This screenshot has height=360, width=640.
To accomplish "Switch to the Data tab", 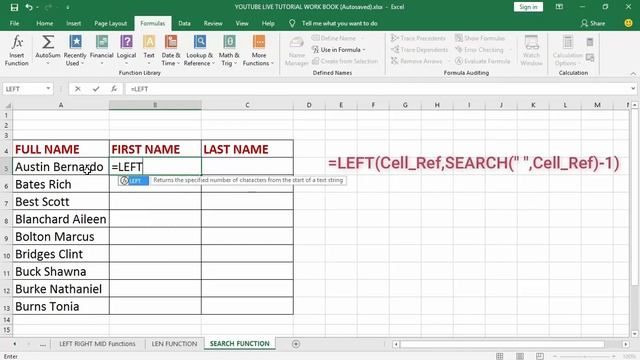I will pyautogui.click(x=184, y=23).
